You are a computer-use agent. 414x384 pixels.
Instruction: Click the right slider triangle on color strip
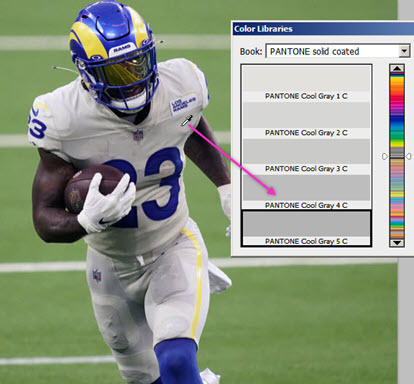pyautogui.click(x=408, y=156)
